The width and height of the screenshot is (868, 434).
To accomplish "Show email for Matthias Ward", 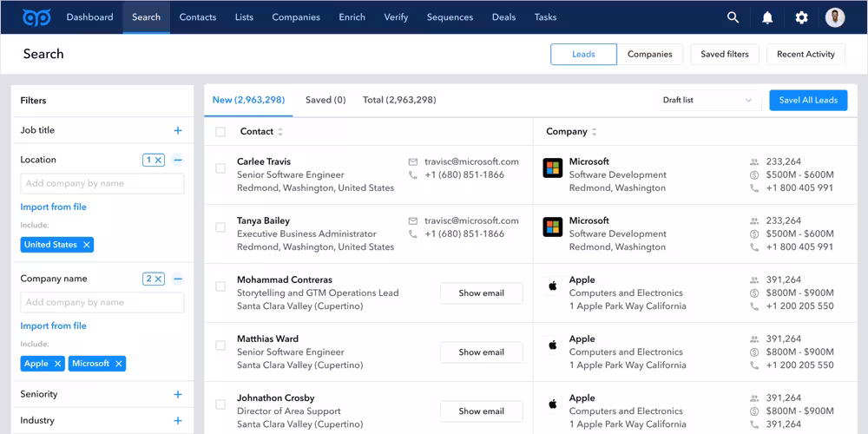I will [x=481, y=352].
